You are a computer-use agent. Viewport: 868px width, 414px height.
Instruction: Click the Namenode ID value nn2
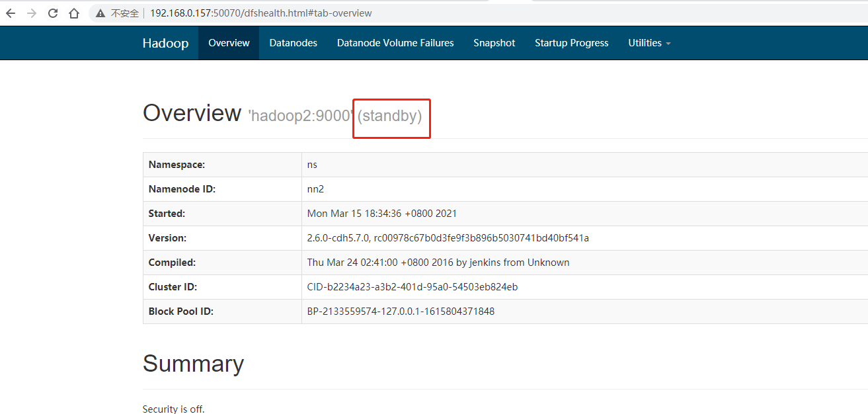(x=315, y=189)
